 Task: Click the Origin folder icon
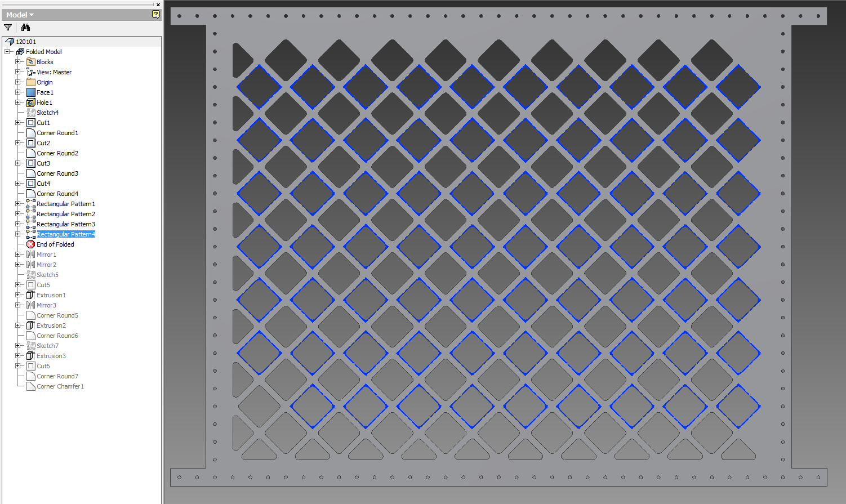coord(31,82)
